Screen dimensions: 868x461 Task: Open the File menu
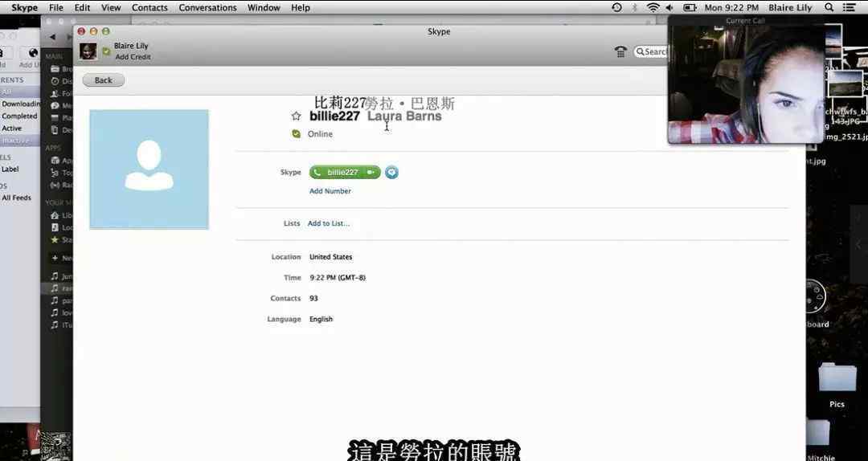pyautogui.click(x=56, y=8)
